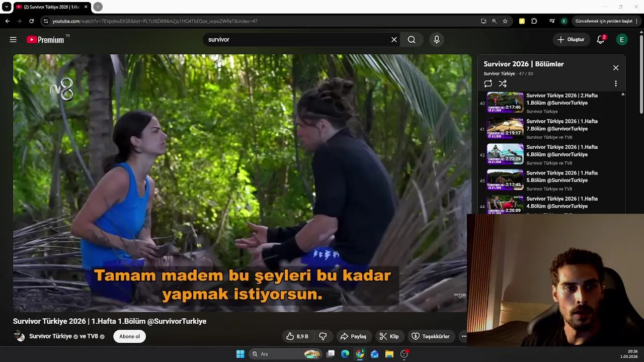The height and width of the screenshot is (362, 644).
Task: Launch Microsoft Edge from taskbar
Action: (345, 354)
